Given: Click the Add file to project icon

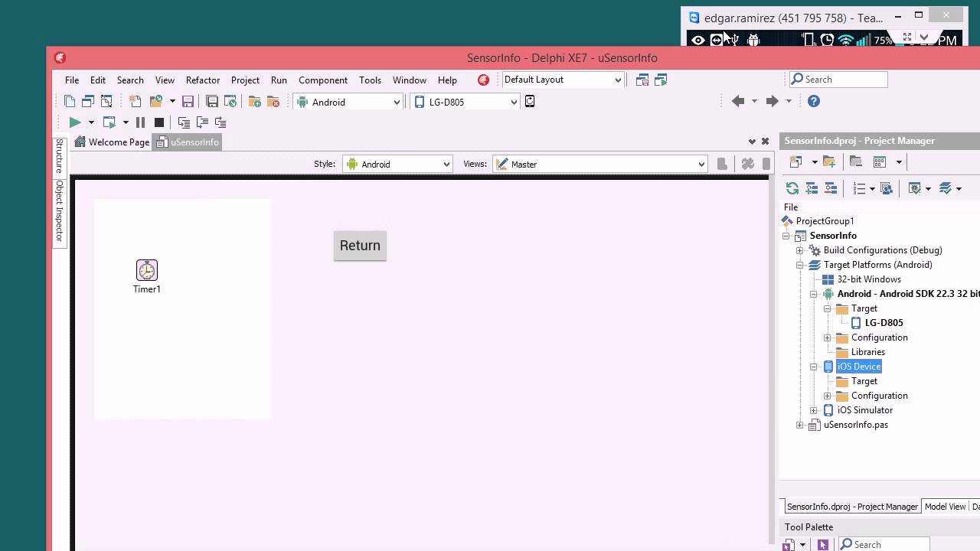Looking at the screenshot, I should (255, 102).
